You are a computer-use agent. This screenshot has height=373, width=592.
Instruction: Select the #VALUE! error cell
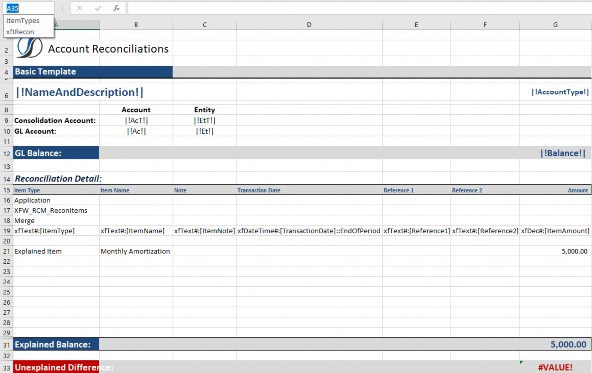point(555,367)
